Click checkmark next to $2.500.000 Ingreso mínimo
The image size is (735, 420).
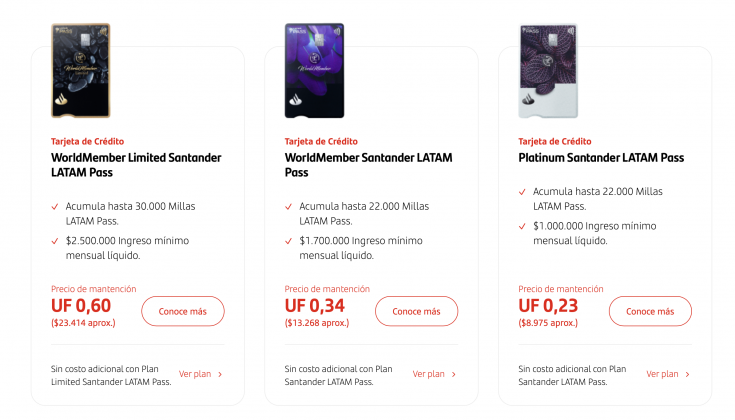coord(55,241)
